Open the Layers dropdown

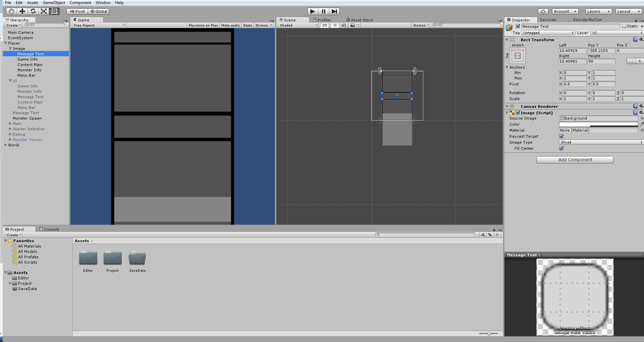pos(599,11)
